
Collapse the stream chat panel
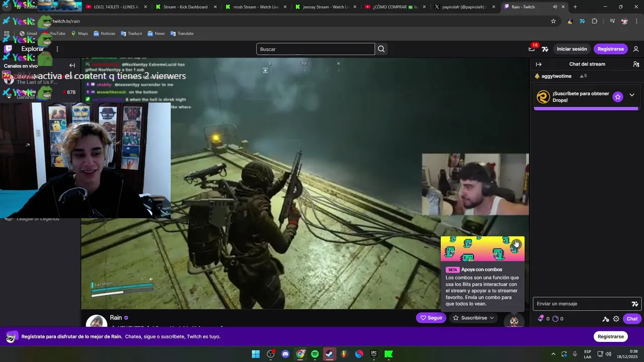coord(539,64)
